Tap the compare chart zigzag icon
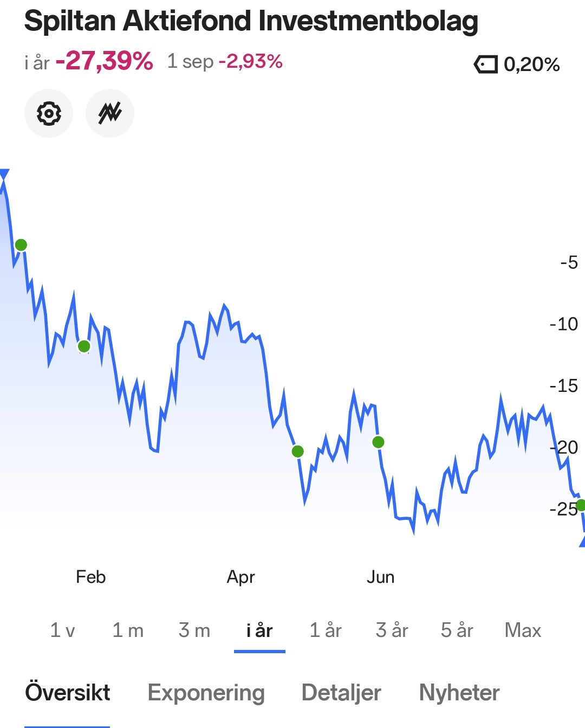Image resolution: width=585 pixels, height=728 pixels. click(x=110, y=113)
